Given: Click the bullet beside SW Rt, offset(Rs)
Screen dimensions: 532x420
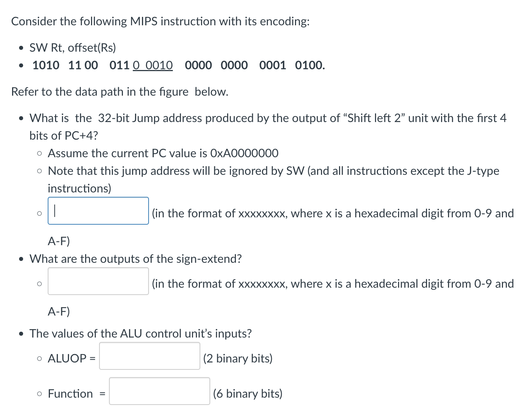Looking at the screenshot, I should click(x=21, y=48).
